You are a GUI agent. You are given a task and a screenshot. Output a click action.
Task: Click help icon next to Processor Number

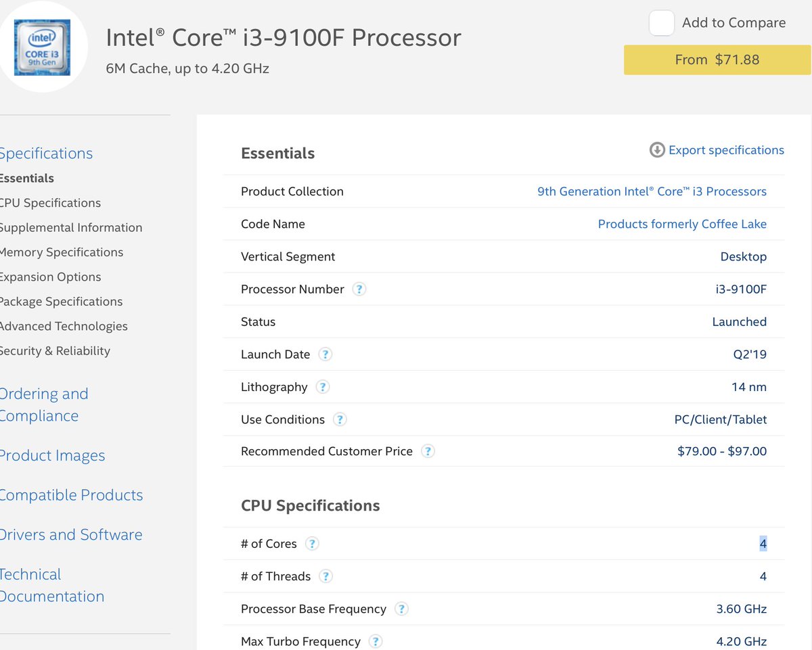click(359, 289)
